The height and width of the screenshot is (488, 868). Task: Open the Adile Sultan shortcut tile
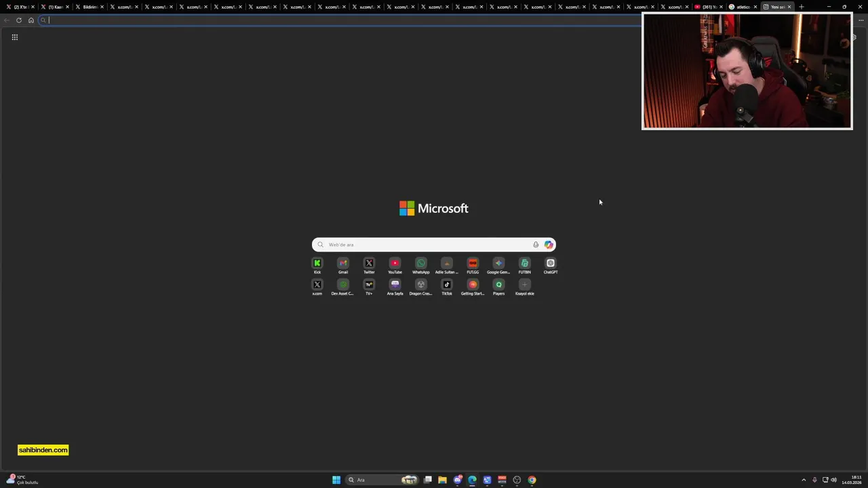click(x=447, y=266)
